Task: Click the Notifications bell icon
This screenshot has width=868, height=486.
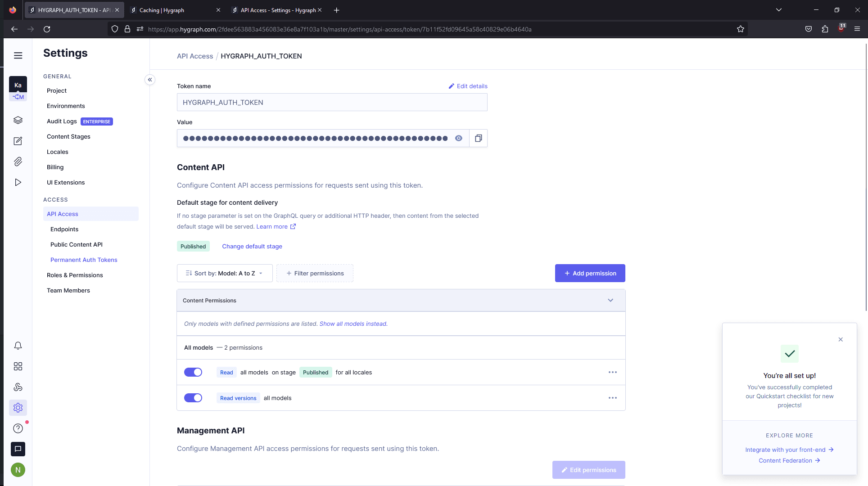Action: [x=18, y=346]
